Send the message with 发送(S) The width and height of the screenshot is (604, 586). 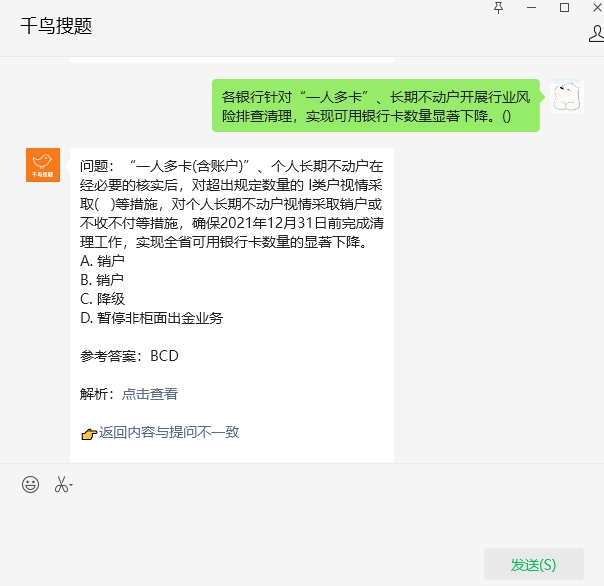coord(534,564)
